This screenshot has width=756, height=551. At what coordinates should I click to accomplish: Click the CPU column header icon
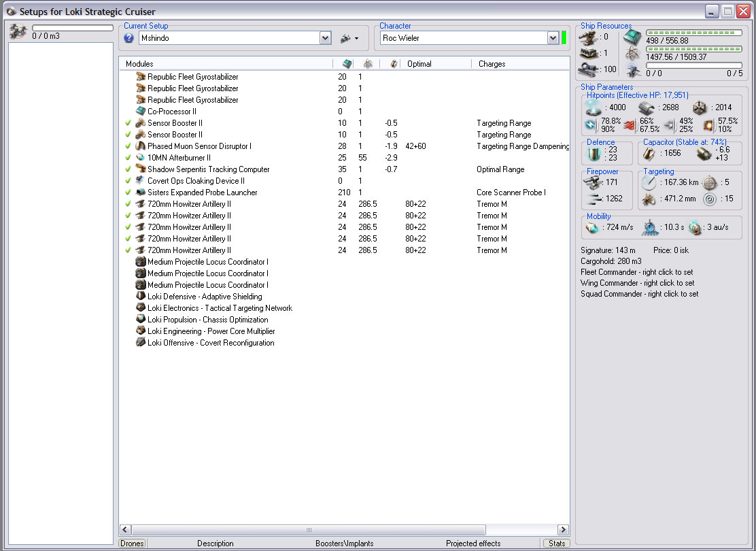(x=347, y=64)
